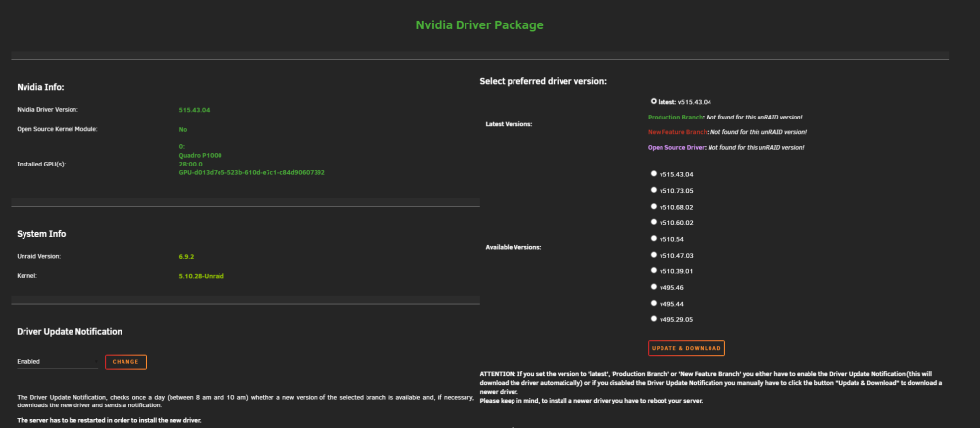Click the Quadro P1000 GPU name
This screenshot has height=428, width=980.
[200, 155]
